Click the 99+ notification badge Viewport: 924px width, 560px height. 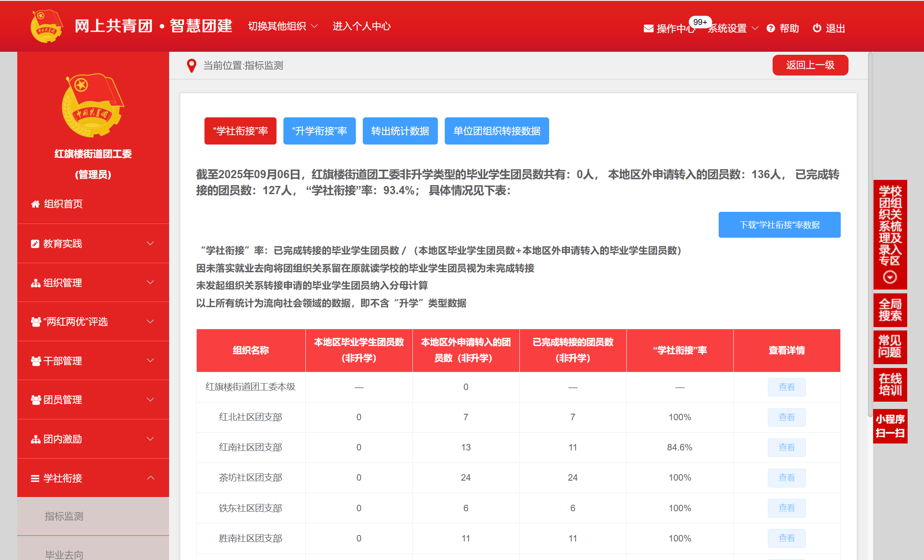[700, 22]
